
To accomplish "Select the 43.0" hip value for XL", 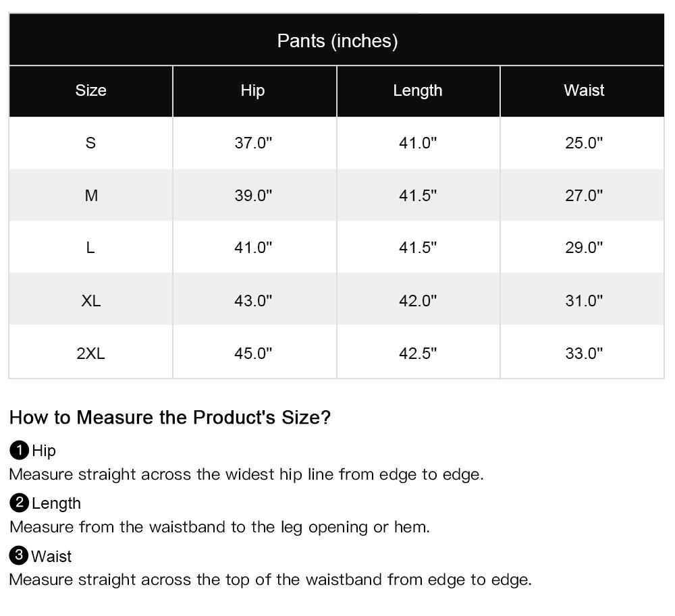I will coord(253,301).
